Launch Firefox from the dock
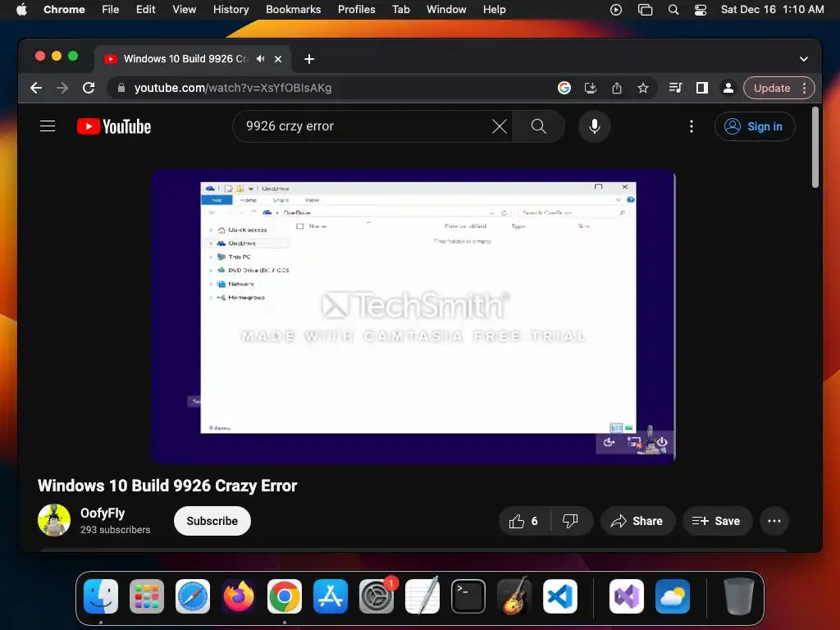The height and width of the screenshot is (630, 840). tap(239, 596)
